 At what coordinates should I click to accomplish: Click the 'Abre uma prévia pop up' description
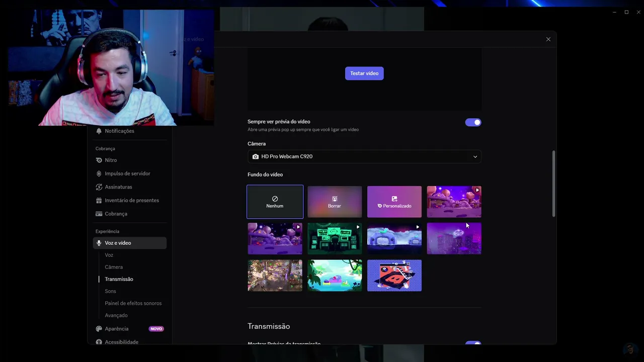pos(303,130)
